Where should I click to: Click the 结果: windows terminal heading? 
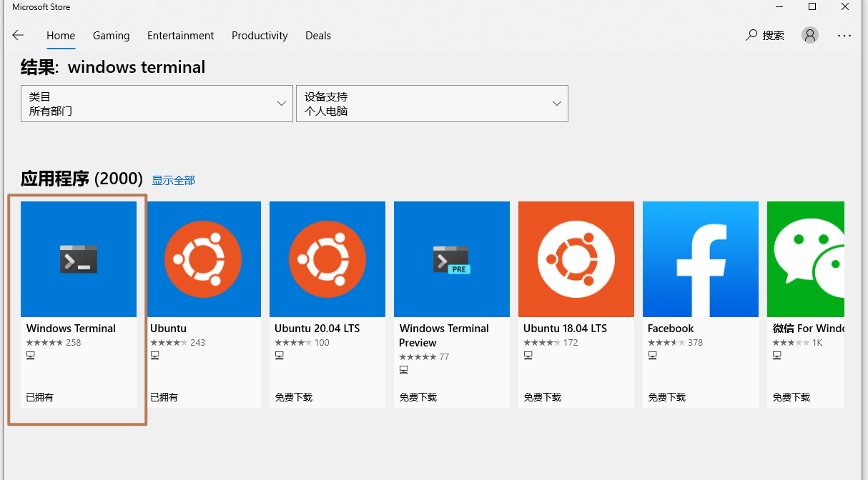pyautogui.click(x=113, y=67)
